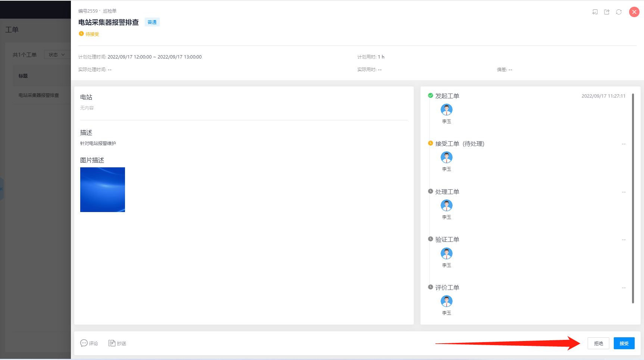Open the 状态 filter dropdown
This screenshot has width=644, height=360.
57,55
